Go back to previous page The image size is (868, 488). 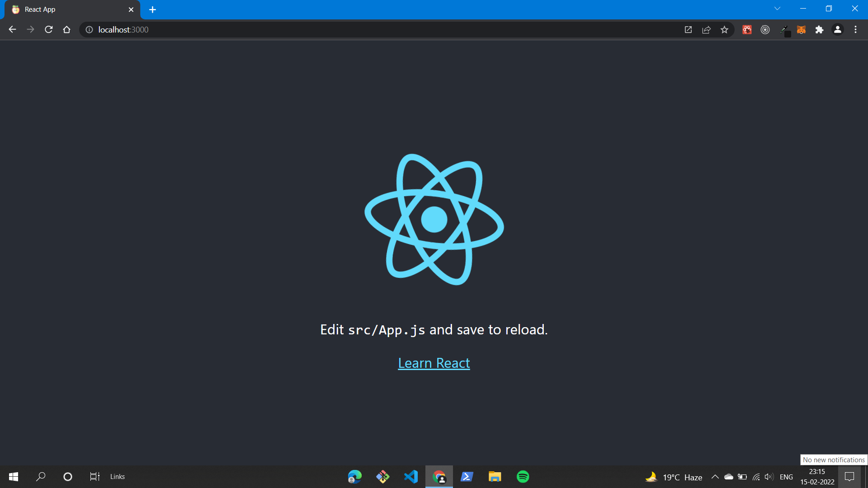coord(12,30)
